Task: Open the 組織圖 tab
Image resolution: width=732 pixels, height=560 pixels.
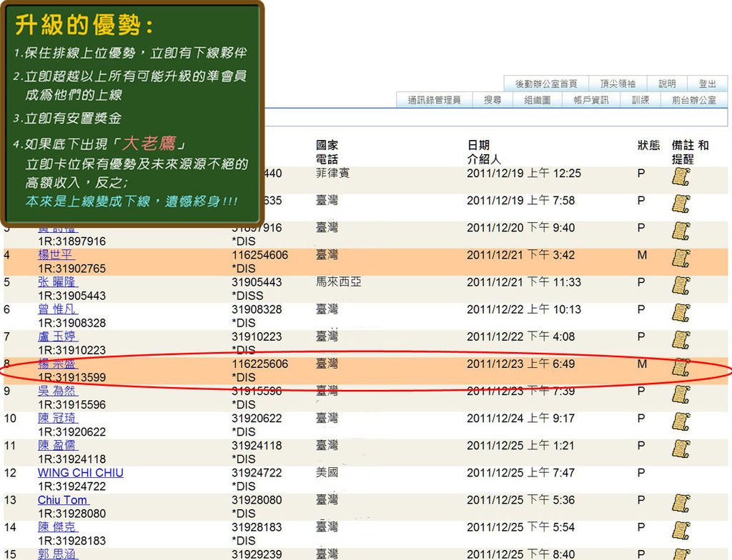Action: (x=538, y=100)
